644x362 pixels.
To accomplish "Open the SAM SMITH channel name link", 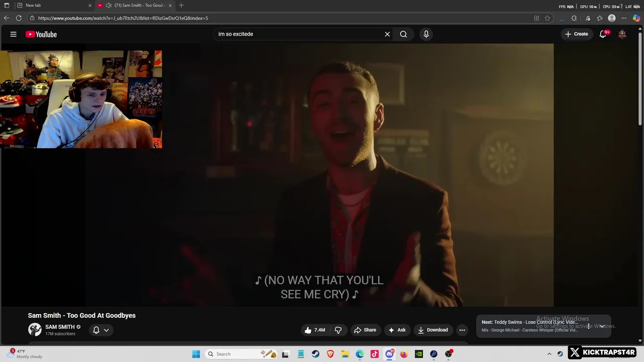I will [60, 327].
